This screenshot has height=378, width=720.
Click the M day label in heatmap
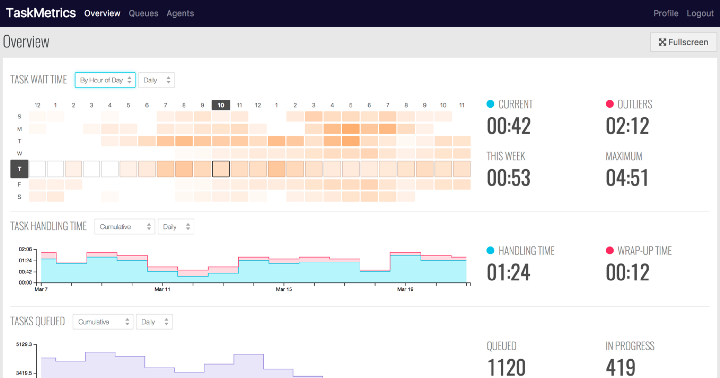(19, 129)
